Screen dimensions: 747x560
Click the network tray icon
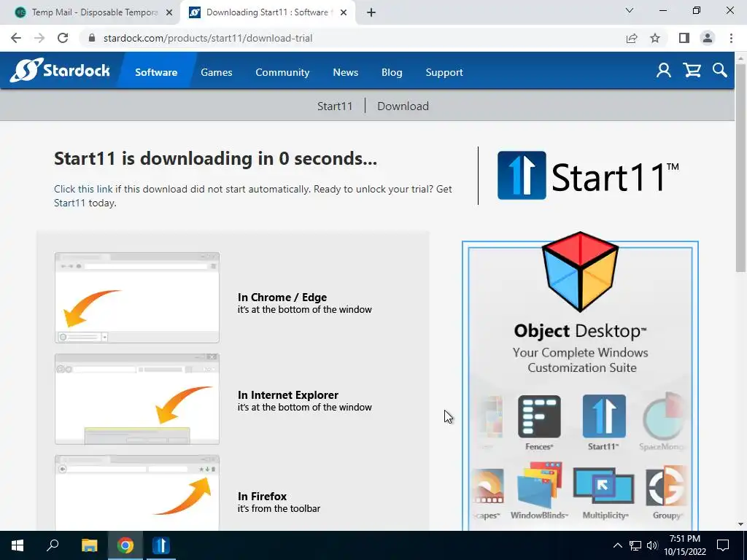(x=635, y=545)
